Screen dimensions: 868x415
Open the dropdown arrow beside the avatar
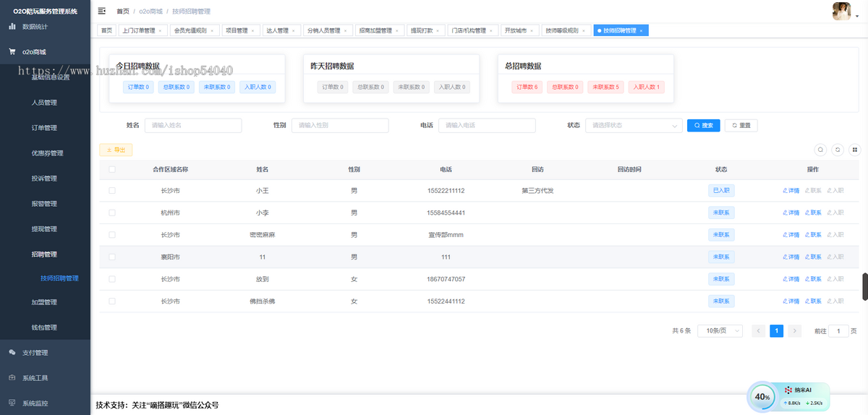856,17
